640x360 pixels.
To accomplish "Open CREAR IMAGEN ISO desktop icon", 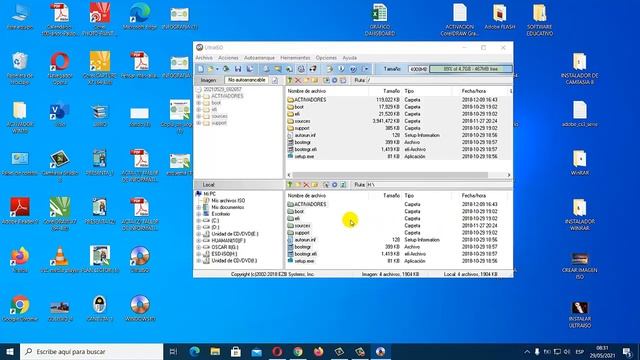I will click(x=580, y=265).
